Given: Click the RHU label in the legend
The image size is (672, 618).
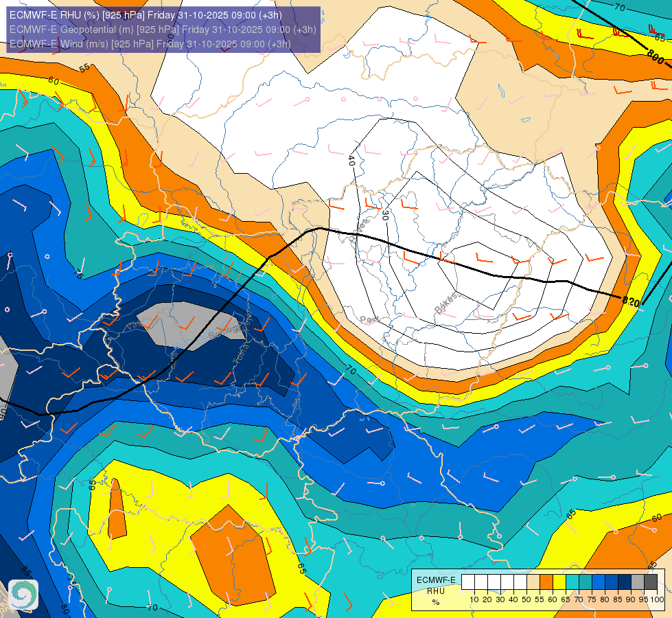Looking at the screenshot, I should [436, 591].
